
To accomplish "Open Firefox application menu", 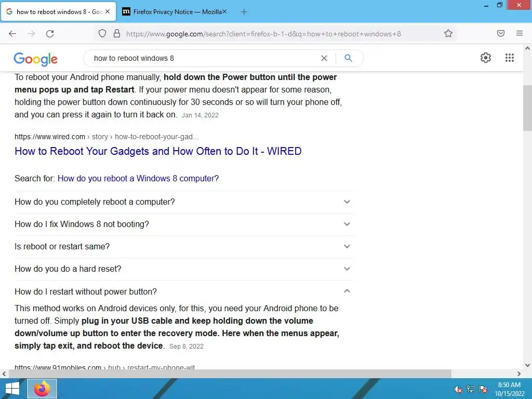I will pos(520,33).
